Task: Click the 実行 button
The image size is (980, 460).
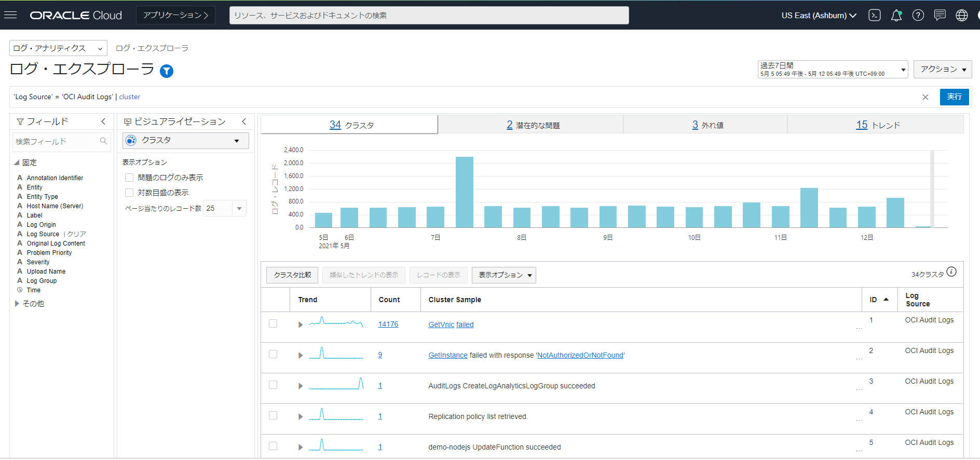Action: pos(954,97)
